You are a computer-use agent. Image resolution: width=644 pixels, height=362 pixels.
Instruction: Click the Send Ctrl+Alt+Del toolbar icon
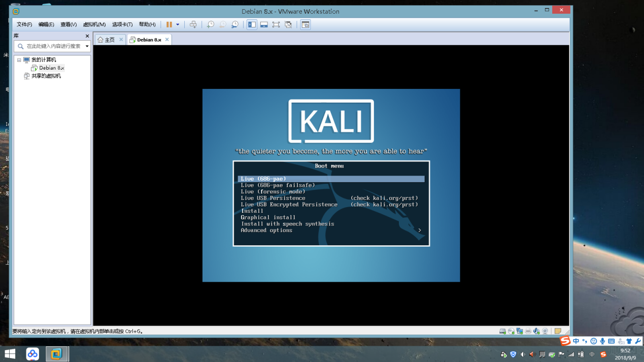(x=193, y=24)
